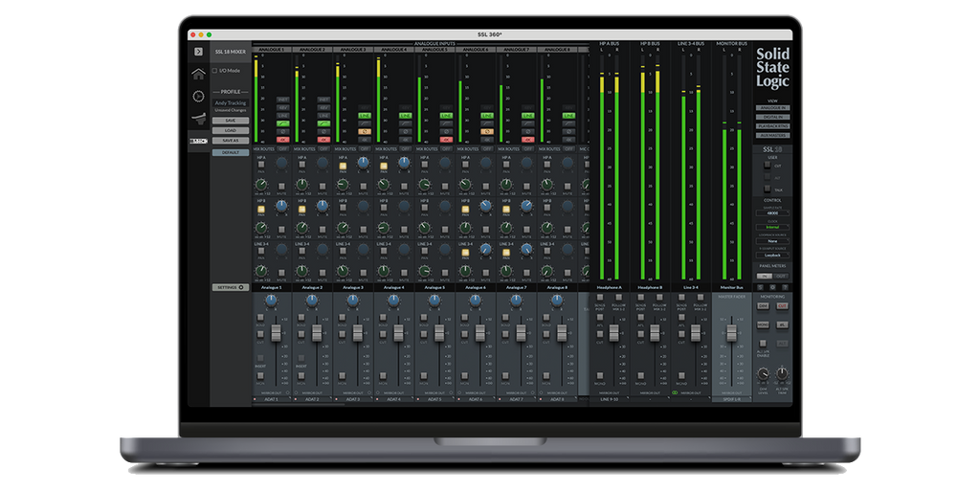Click the Settings button with gear

pos(231,287)
